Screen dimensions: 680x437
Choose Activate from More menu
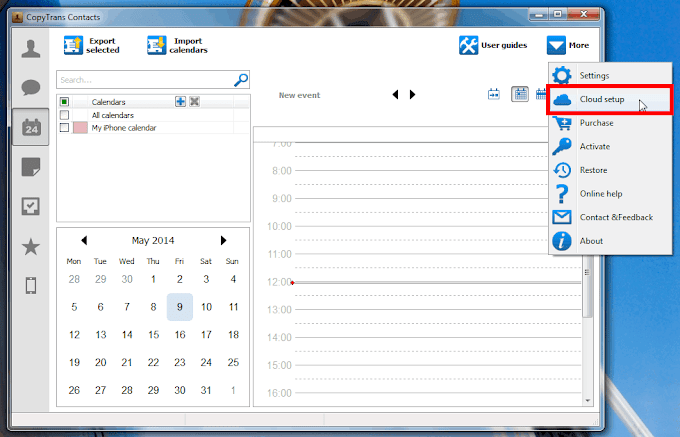click(x=610, y=147)
